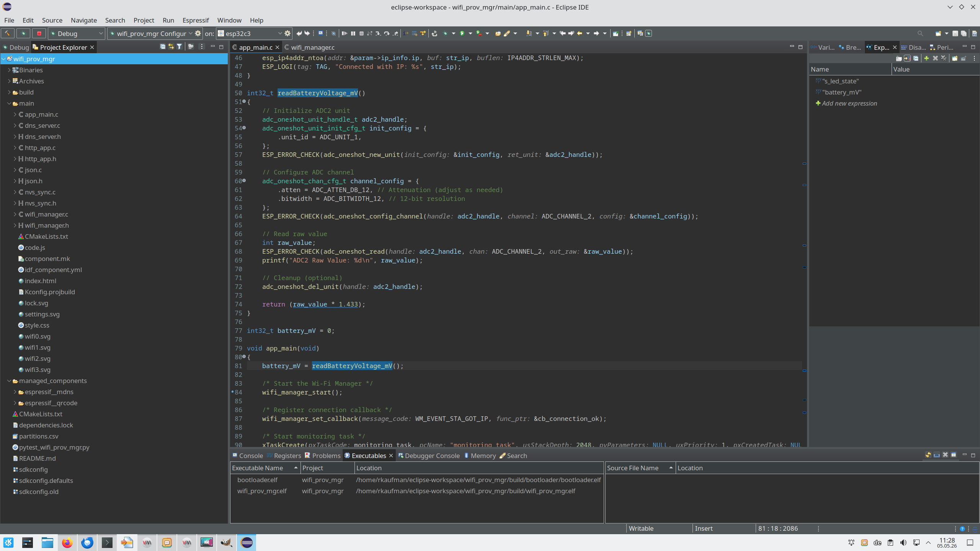Click the gear next to the esp32c3 target
Image resolution: width=980 pixels, height=551 pixels.
(x=287, y=33)
